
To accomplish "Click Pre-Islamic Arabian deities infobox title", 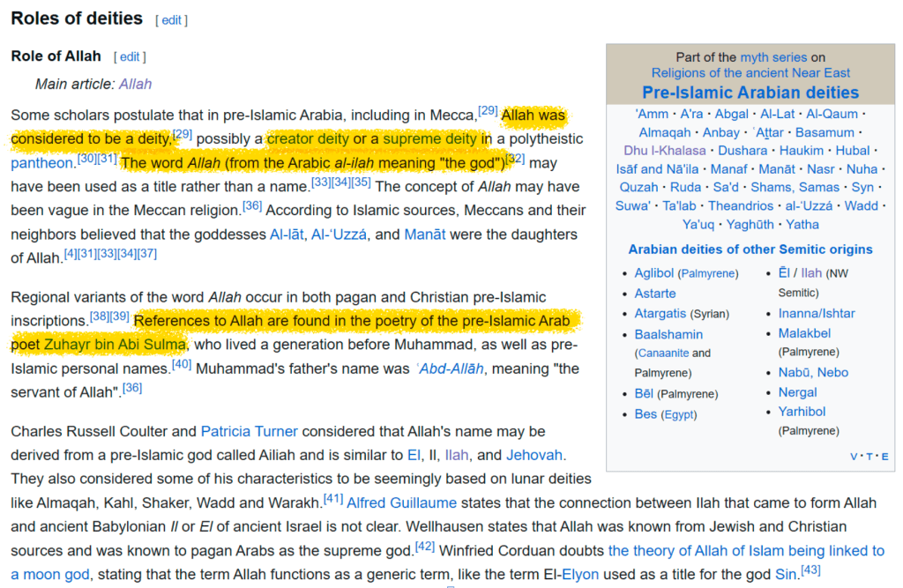I will tap(750, 93).
